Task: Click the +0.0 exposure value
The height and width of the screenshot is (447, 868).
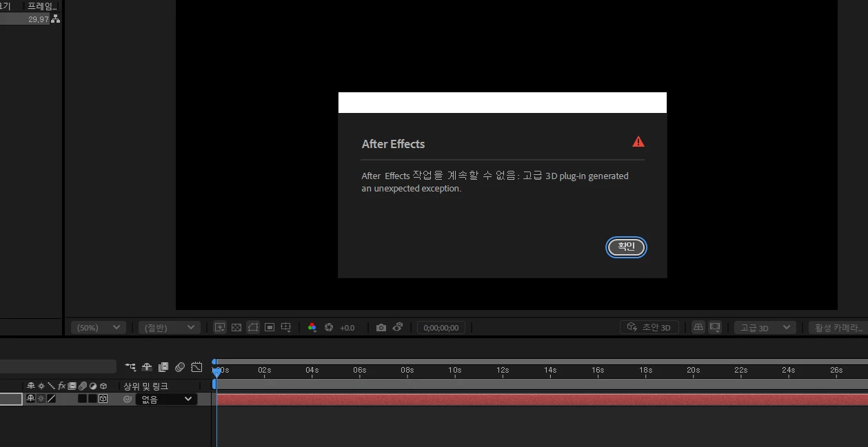Action: [347, 328]
